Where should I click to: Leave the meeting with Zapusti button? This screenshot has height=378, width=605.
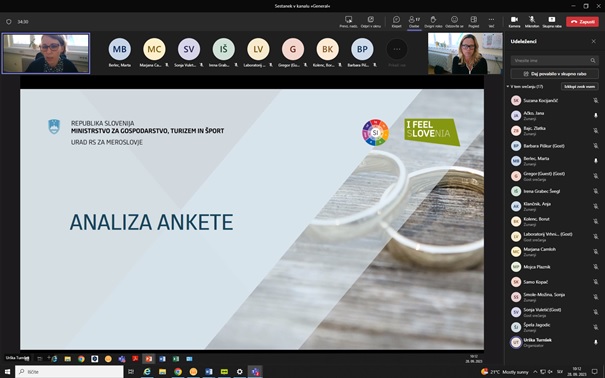(x=582, y=22)
